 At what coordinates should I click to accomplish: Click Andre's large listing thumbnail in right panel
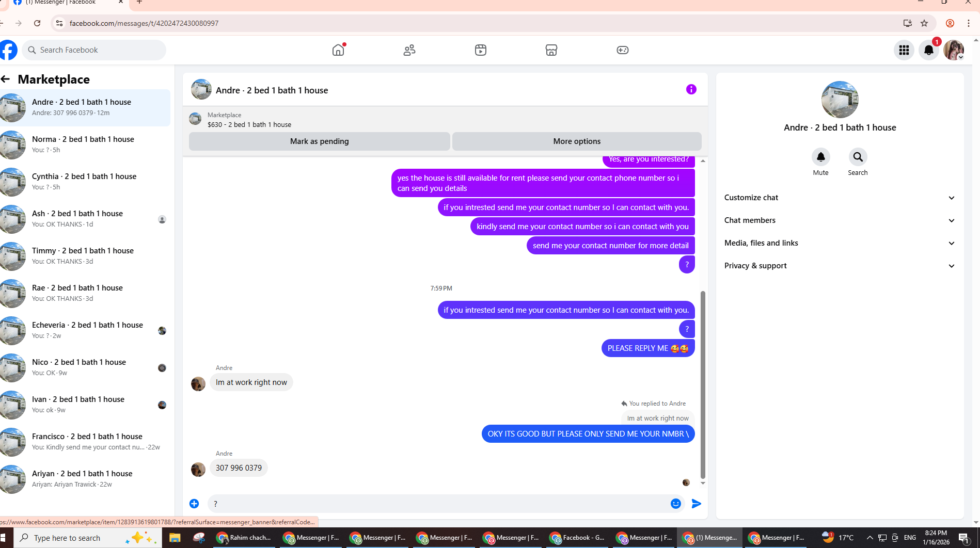click(x=840, y=100)
